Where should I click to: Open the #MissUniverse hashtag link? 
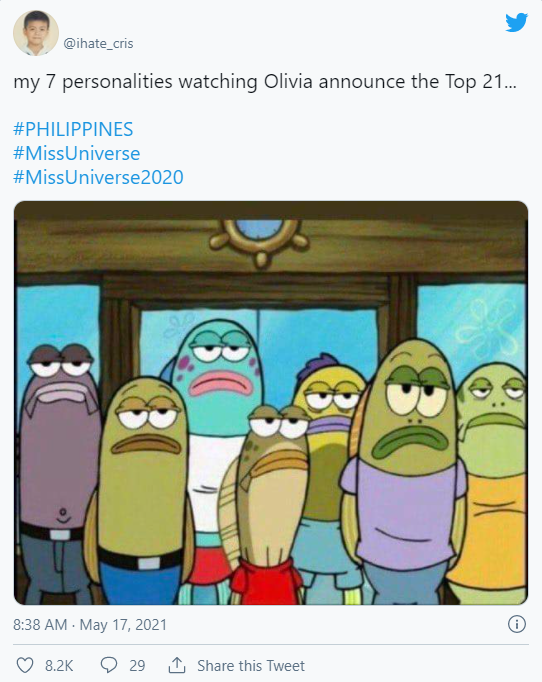pyautogui.click(x=77, y=153)
